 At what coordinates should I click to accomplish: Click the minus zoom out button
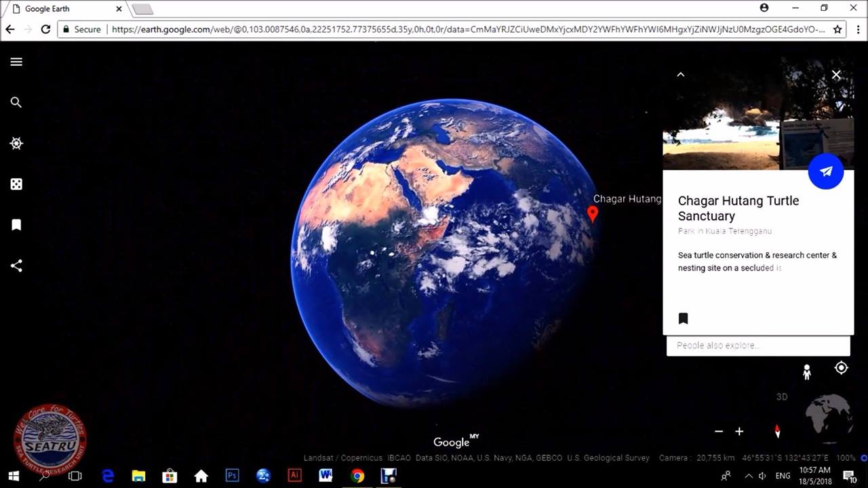719,431
